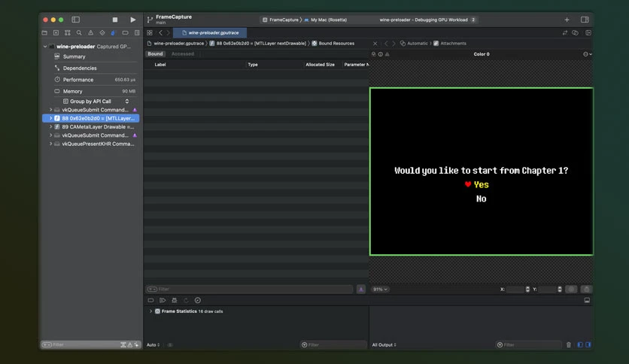Open the Dependencies item in navigator
Image resolution: width=629 pixels, height=364 pixels.
click(x=80, y=68)
